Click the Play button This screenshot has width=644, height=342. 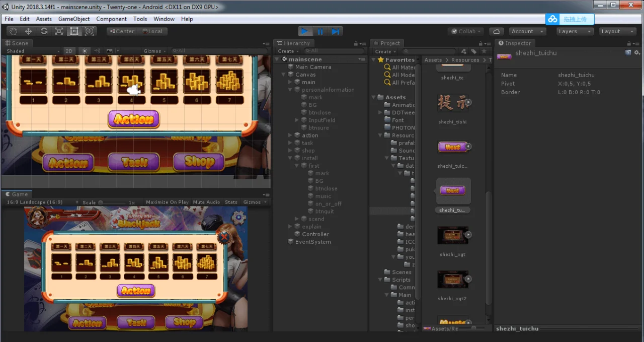pos(305,31)
